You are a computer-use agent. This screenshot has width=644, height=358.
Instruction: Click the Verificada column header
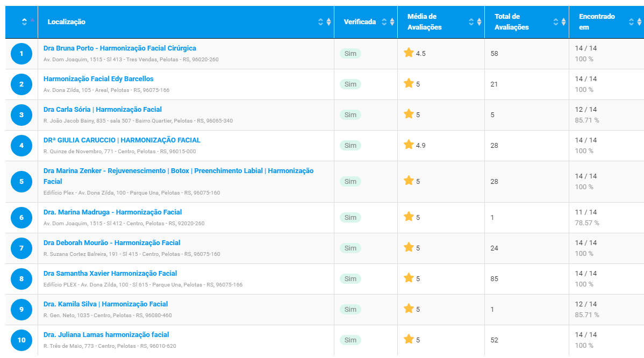click(360, 22)
